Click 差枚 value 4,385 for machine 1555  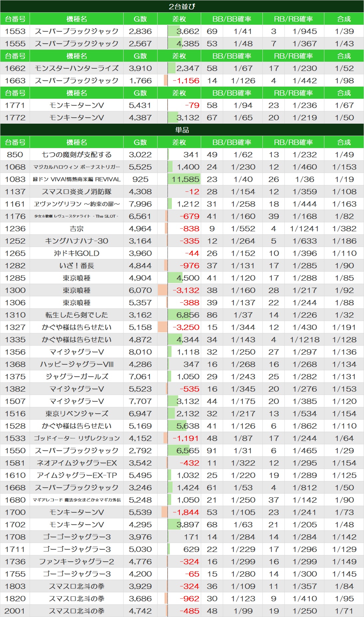pyautogui.click(x=188, y=44)
